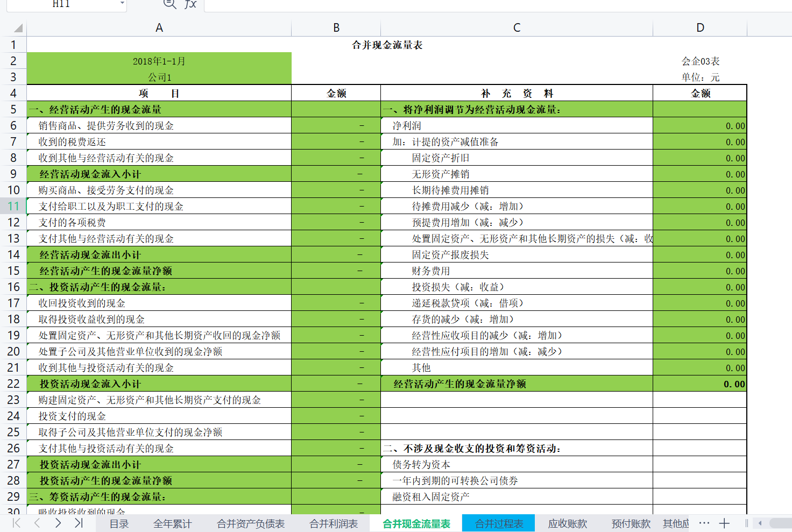Switch to the 合并过程表 sheet tab
The width and height of the screenshot is (792, 532).
[x=498, y=522]
